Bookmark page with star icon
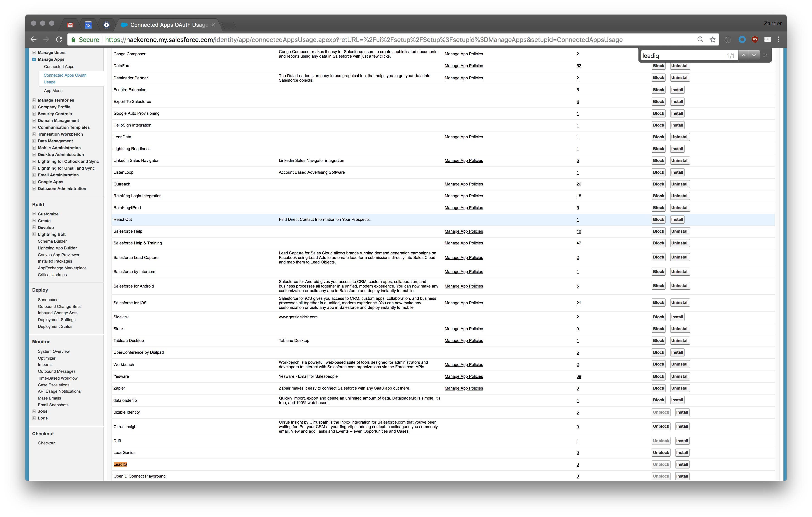This screenshot has width=812, height=517. point(713,39)
